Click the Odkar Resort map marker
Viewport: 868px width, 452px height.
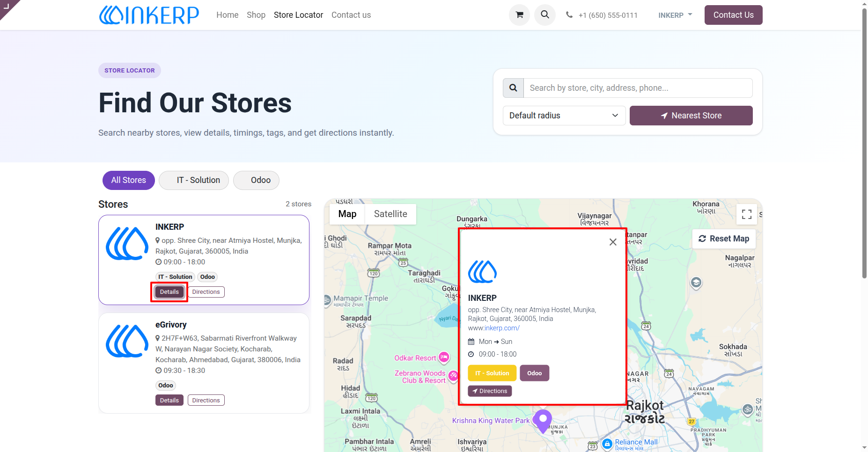pyautogui.click(x=444, y=358)
